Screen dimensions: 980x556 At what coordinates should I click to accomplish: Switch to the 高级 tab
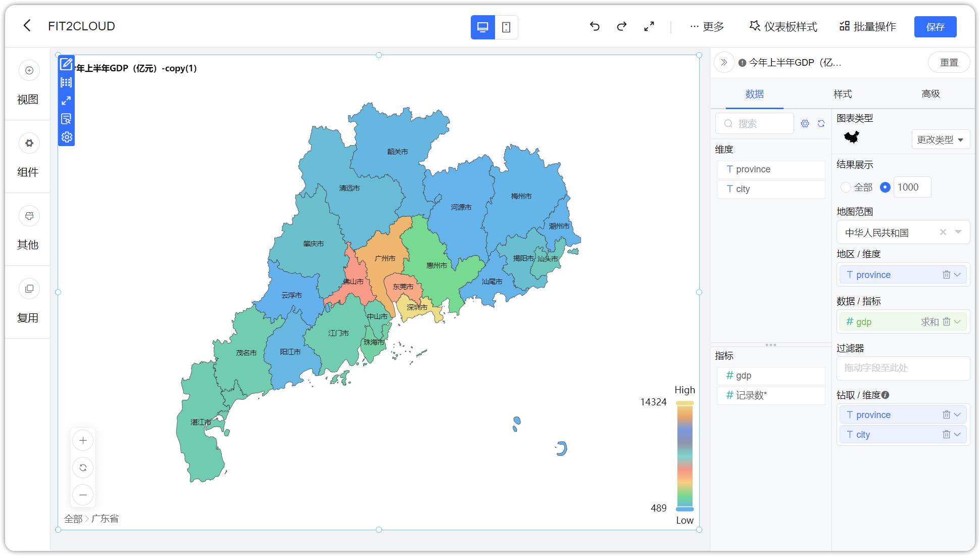[x=930, y=94]
